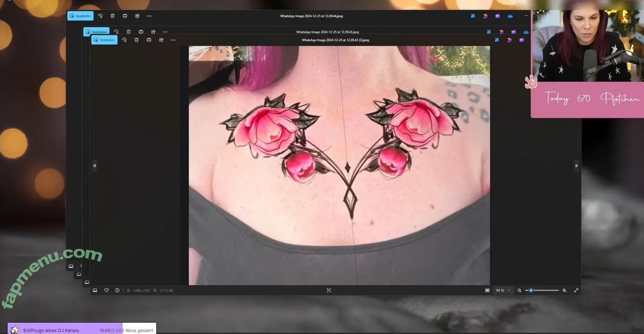The width and height of the screenshot is (644, 334).
Task: Expand the 94 % zoom dropdown
Action: [503, 290]
